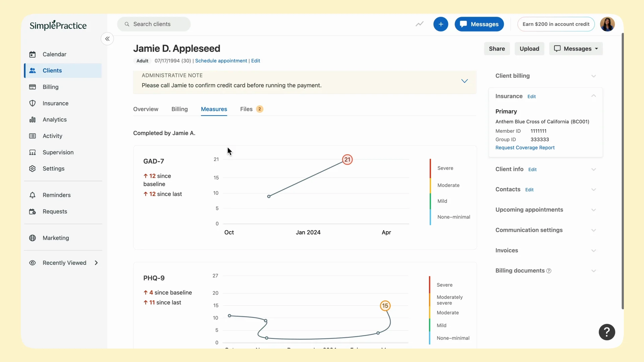Image resolution: width=644 pixels, height=362 pixels.
Task: Open the client Messages dropdown
Action: (576, 49)
